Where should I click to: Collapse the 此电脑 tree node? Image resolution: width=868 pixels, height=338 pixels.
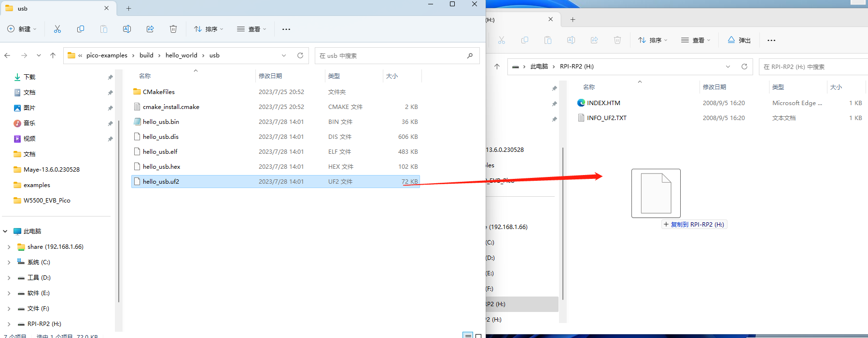(x=5, y=231)
